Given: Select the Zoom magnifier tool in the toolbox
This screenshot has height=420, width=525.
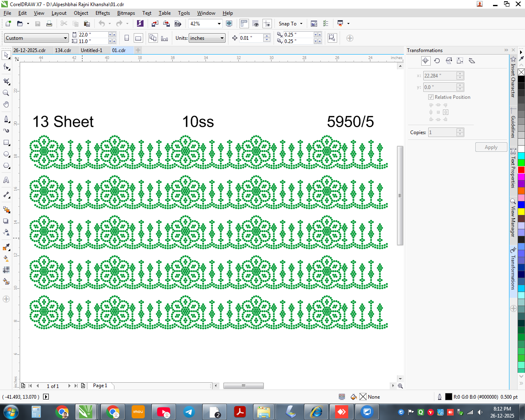Looking at the screenshot, I should 6,93.
